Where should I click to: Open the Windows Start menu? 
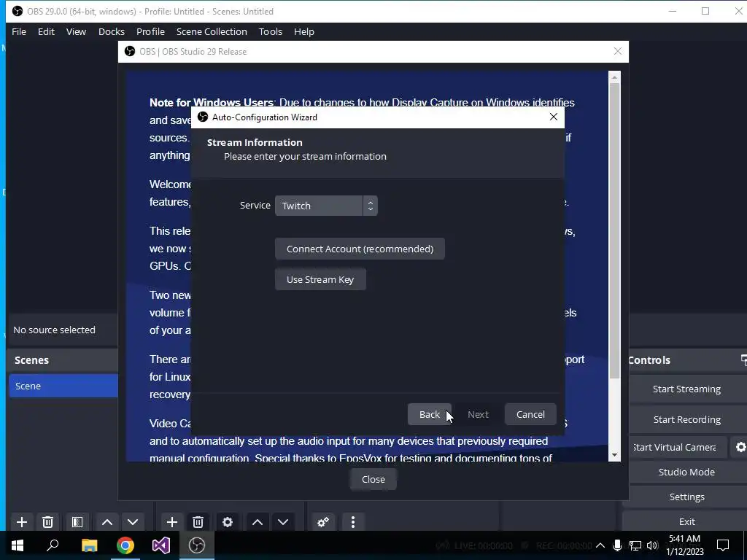pyautogui.click(x=18, y=545)
